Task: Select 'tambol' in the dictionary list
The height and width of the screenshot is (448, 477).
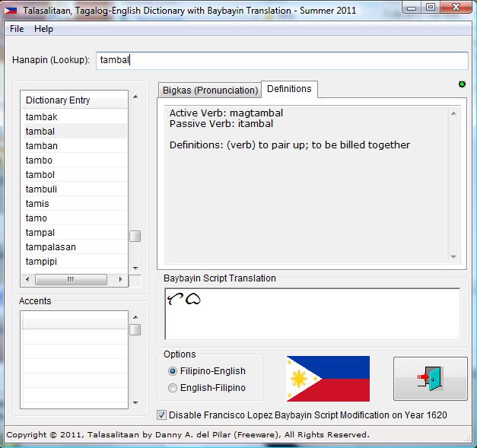Action: 75,175
